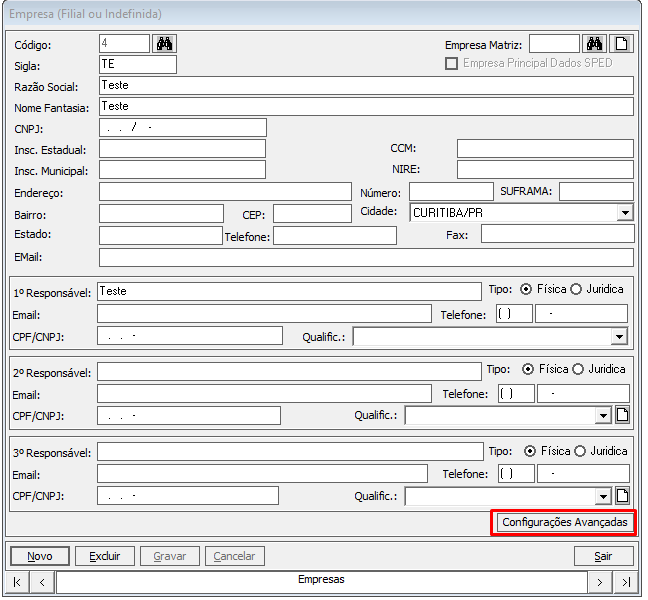The width and height of the screenshot is (648, 600).
Task: Click CPF/CNPJ field of 1º Responsável
Action: pyautogui.click(x=190, y=336)
